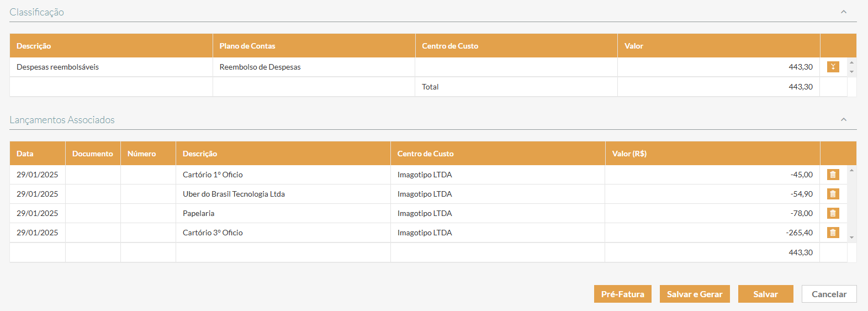
Task: Collapse the Lançamentos Associados section
Action: click(844, 119)
